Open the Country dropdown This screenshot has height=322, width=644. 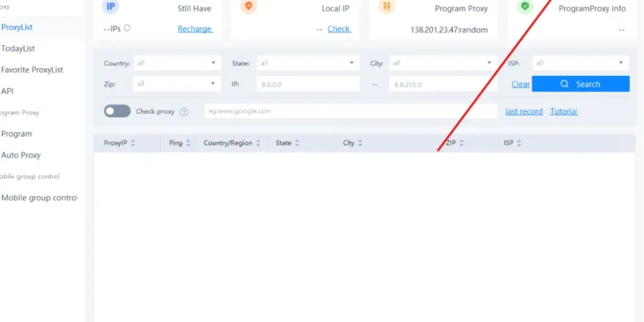pyautogui.click(x=177, y=63)
